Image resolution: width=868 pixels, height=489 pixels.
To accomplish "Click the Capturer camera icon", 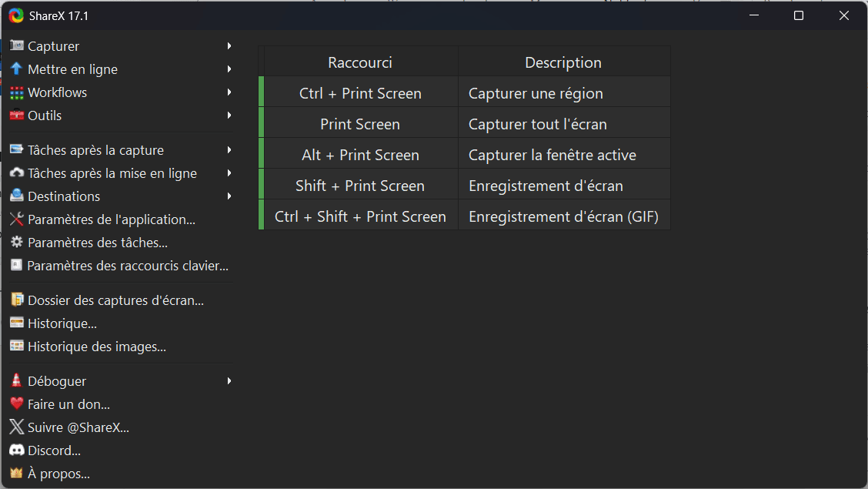I will tap(17, 45).
